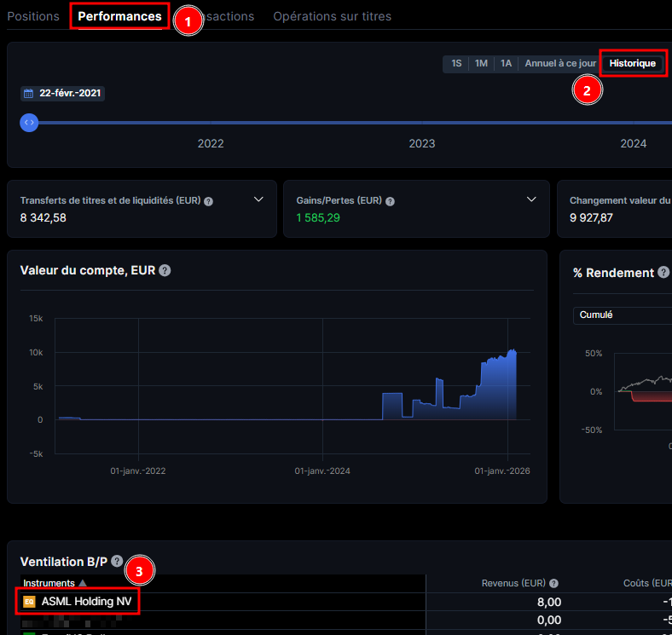Open the Positions tab
672x635 pixels.
[x=33, y=16]
